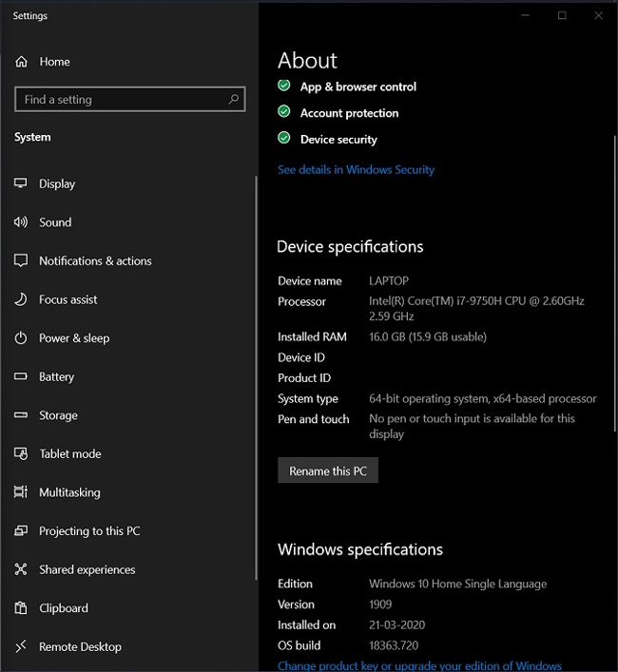Screen dimensions: 618x672
Task: Click the Clipboard icon
Action: (21, 607)
